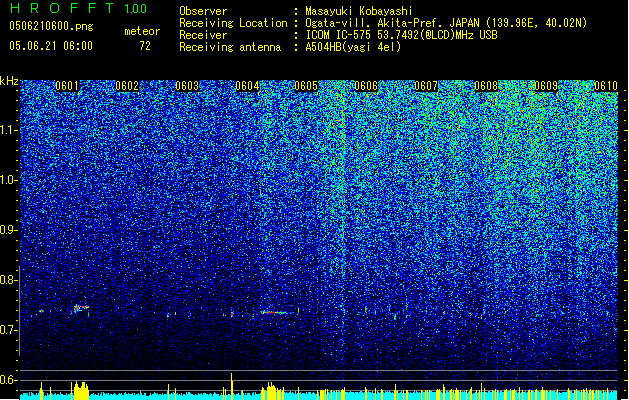Screen dimensions: 629x400
Task: Click the 0.9 kHz axis label
Action: [9, 230]
